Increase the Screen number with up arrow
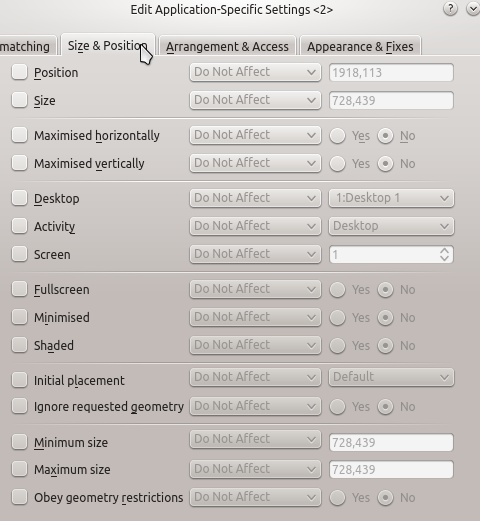Screen dimensions: 480x521 pos(444,251)
